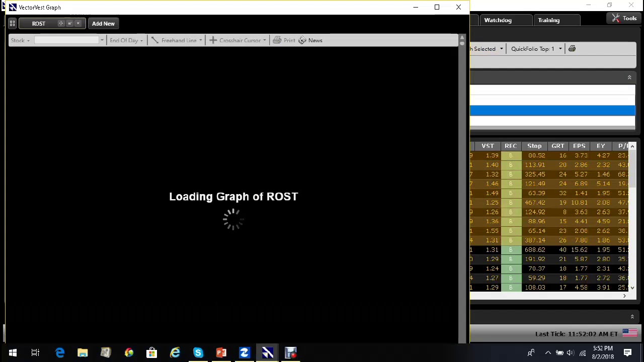Click the US flag icon in status bar
This screenshot has width=644, height=362.
tap(630, 333)
